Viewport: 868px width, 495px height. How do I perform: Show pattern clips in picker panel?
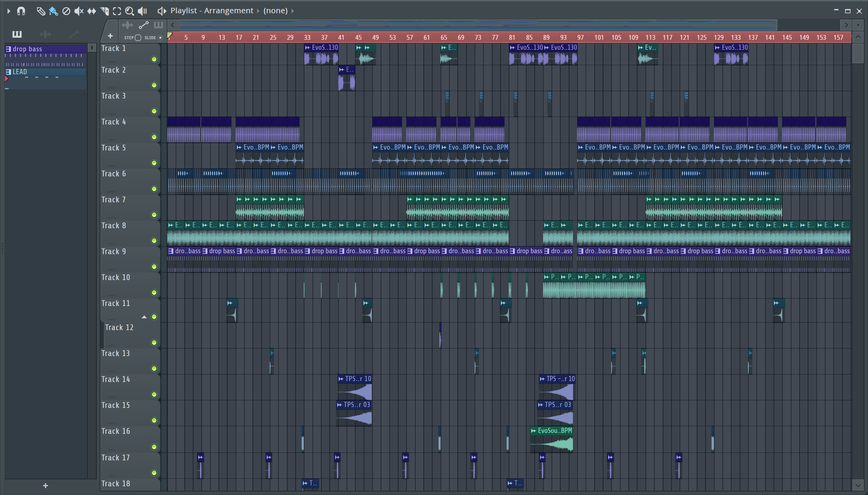tap(17, 34)
